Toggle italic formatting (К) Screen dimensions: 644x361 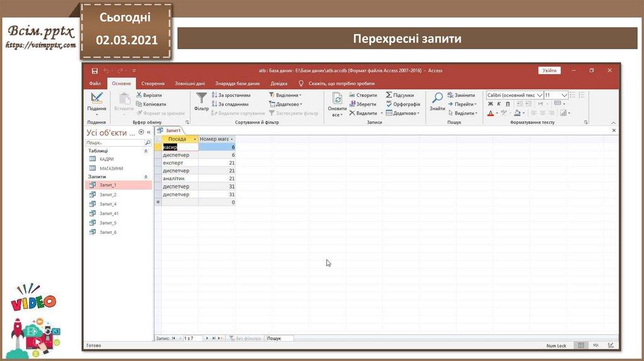point(499,104)
